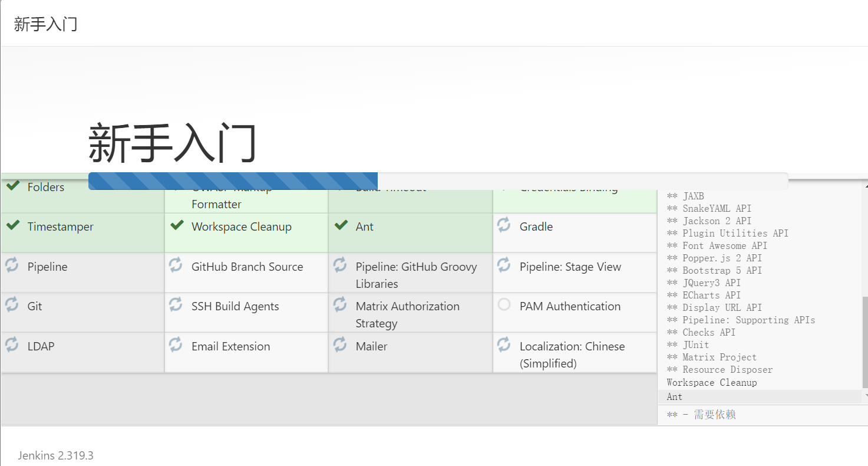Click the Matrix Authorization Strategy text
868x466 pixels.
408,314
